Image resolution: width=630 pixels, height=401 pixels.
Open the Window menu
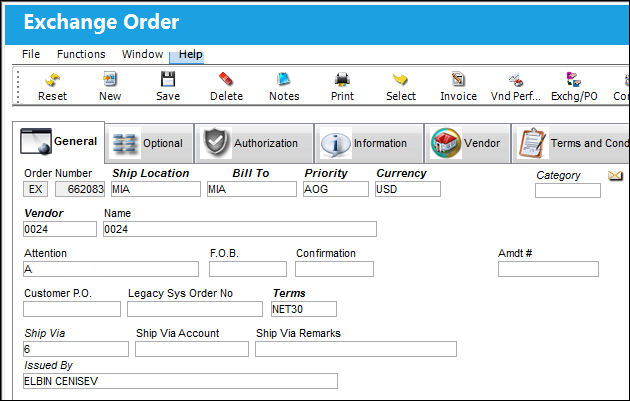pos(142,54)
